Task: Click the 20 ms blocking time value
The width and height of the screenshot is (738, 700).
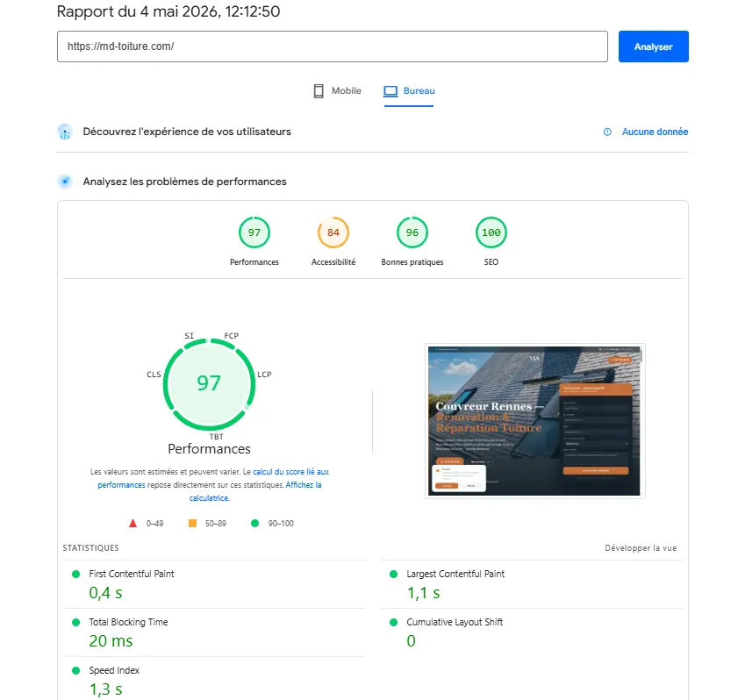Action: (111, 640)
